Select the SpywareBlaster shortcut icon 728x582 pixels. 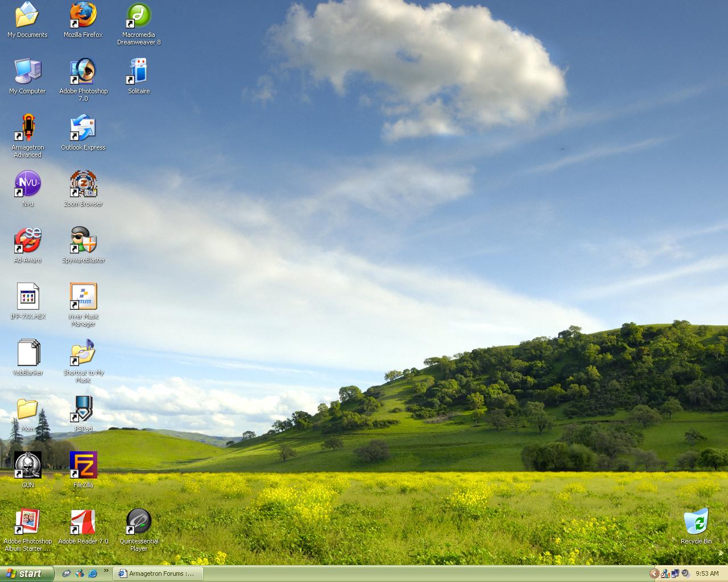(x=83, y=240)
